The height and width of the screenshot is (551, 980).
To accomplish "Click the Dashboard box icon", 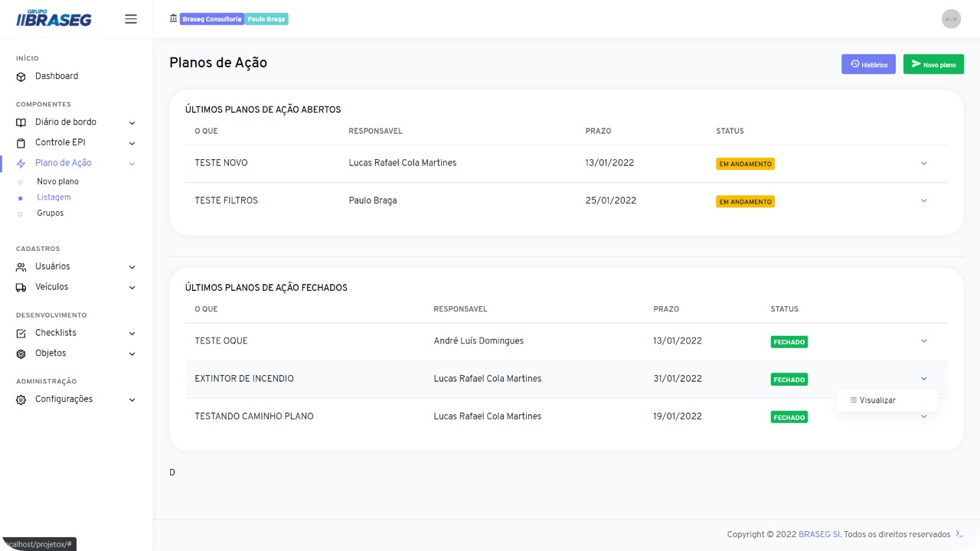I will coord(21,77).
